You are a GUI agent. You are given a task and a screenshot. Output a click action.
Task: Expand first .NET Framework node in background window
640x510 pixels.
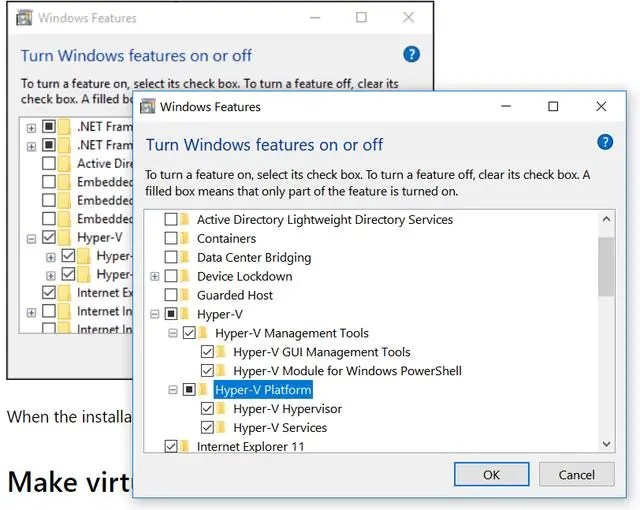[31, 128]
